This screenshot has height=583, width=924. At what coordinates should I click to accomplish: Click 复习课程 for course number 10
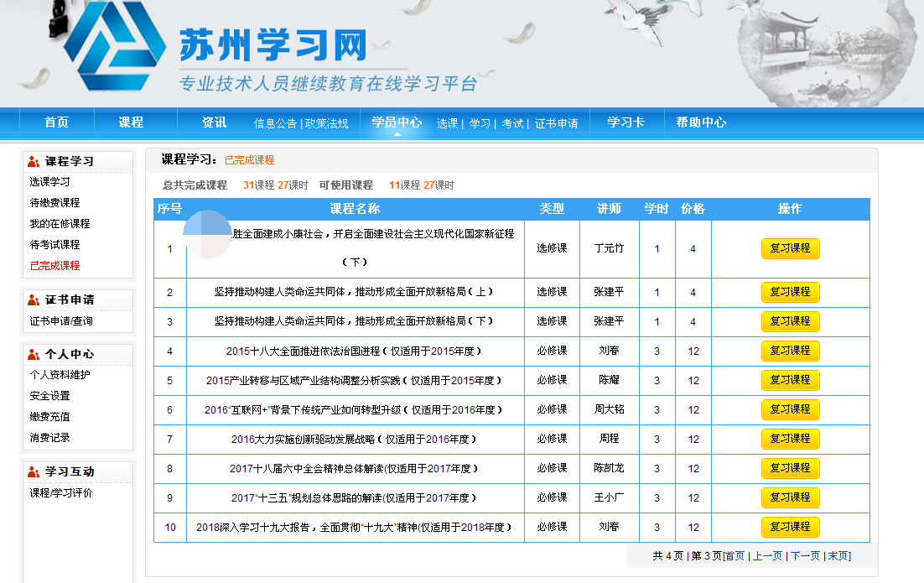(790, 527)
